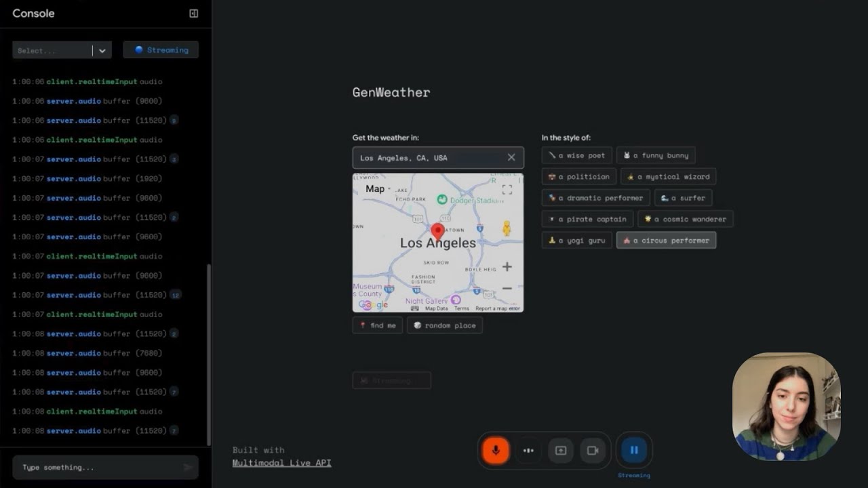Open the map Terms link
The height and width of the screenshot is (488, 868).
coord(462,308)
